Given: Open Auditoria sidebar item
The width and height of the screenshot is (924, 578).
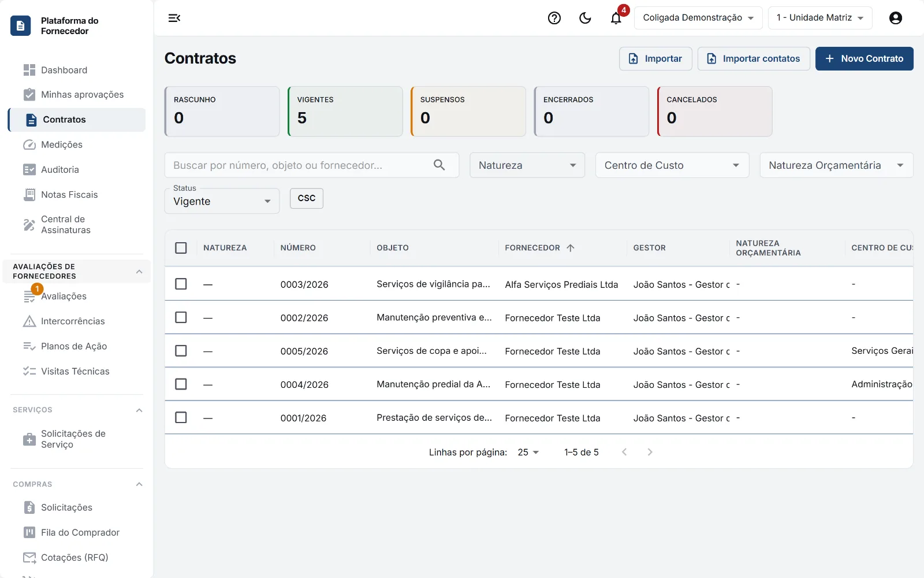Looking at the screenshot, I should [x=77, y=170].
